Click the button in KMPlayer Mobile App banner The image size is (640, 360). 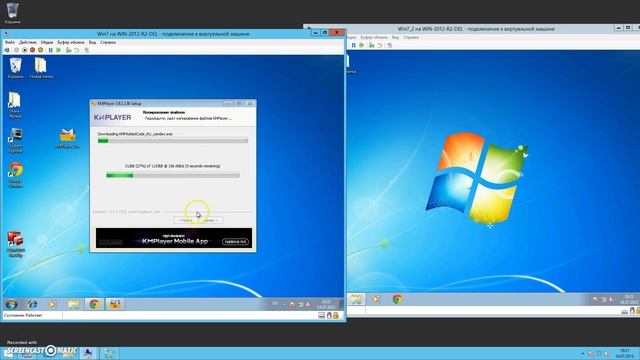(235, 242)
